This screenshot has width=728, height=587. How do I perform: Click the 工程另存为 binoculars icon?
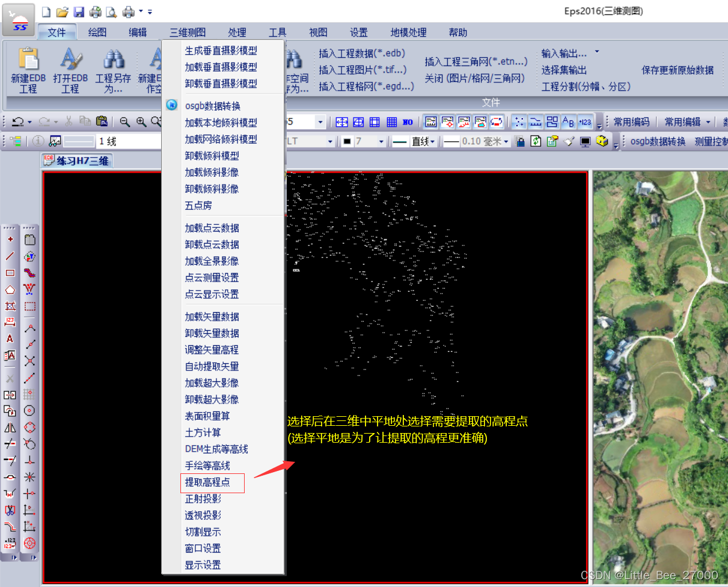pyautogui.click(x=113, y=71)
